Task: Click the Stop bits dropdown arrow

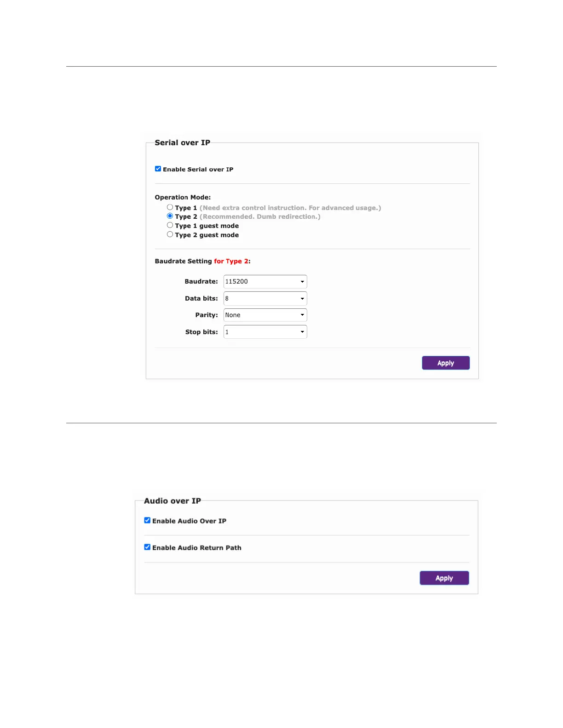Action: (302, 332)
